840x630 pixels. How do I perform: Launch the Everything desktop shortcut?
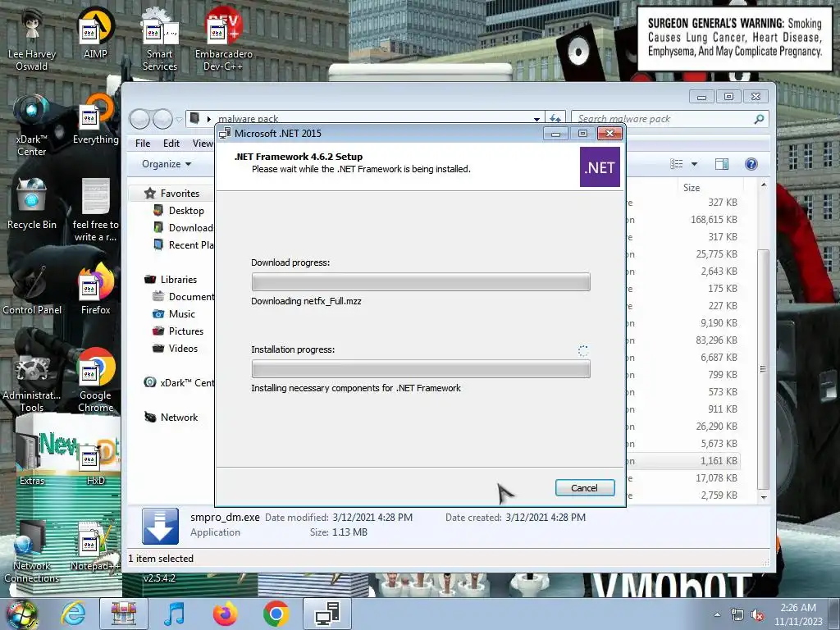click(x=95, y=119)
